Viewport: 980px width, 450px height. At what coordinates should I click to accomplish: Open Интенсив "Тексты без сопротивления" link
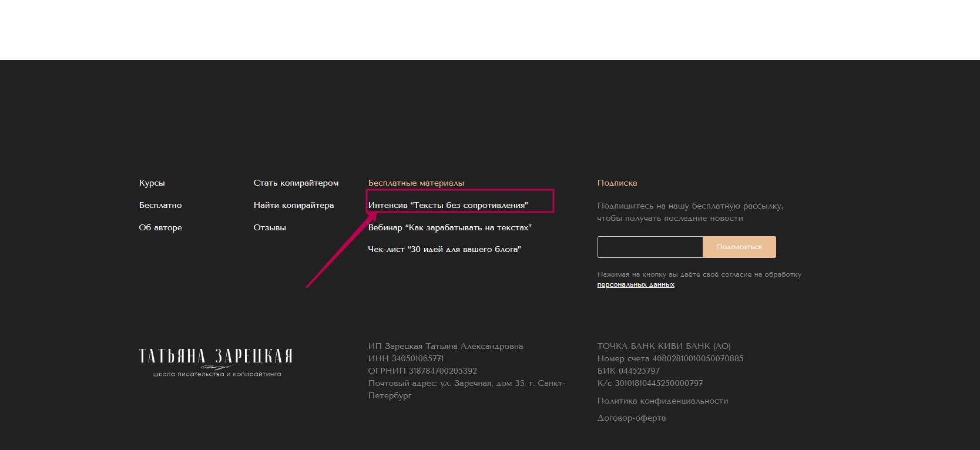click(x=448, y=205)
